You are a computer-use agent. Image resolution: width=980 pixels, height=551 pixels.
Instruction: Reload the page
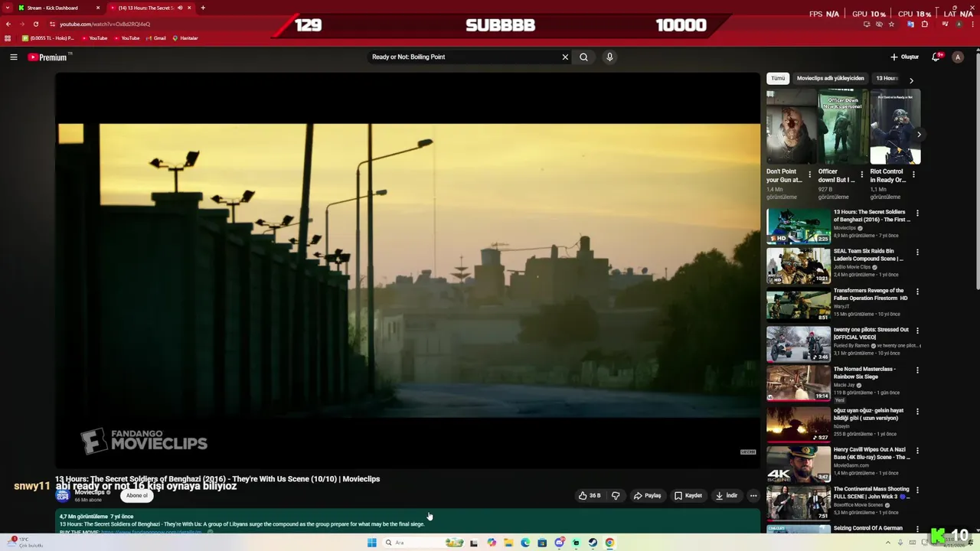point(35,24)
